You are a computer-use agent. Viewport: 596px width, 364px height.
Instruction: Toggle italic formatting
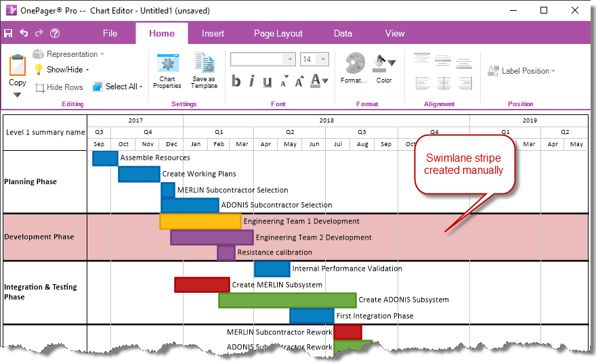coord(252,81)
